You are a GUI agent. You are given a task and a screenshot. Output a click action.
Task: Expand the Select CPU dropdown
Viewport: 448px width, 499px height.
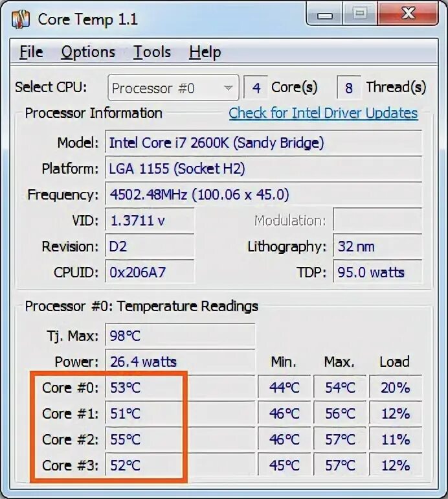click(174, 88)
